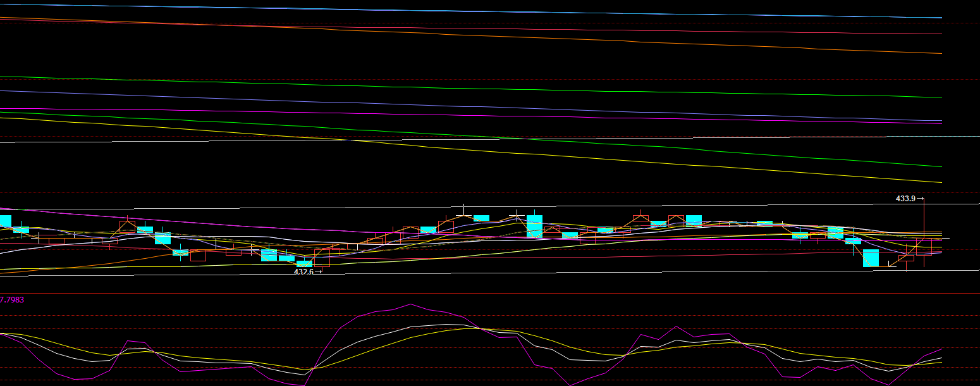The height and width of the screenshot is (386, 980).
Task: Click the divider between price and indicator panels
Action: (490, 293)
